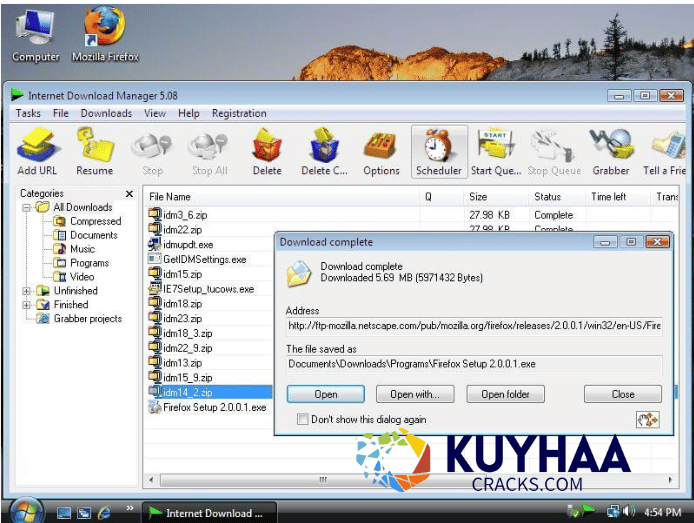Expand the Unfinished category node
Viewport: 694px width, 523px height.
pyautogui.click(x=27, y=291)
